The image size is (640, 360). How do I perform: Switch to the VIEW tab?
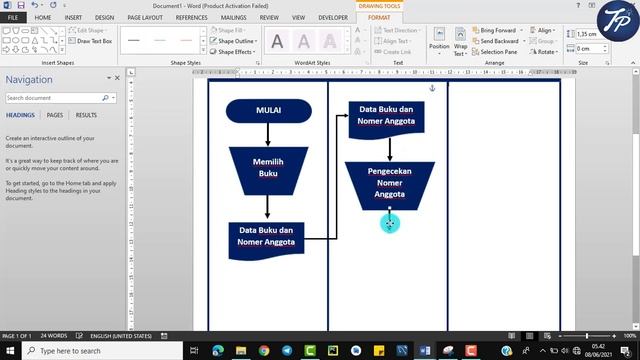click(x=298, y=18)
